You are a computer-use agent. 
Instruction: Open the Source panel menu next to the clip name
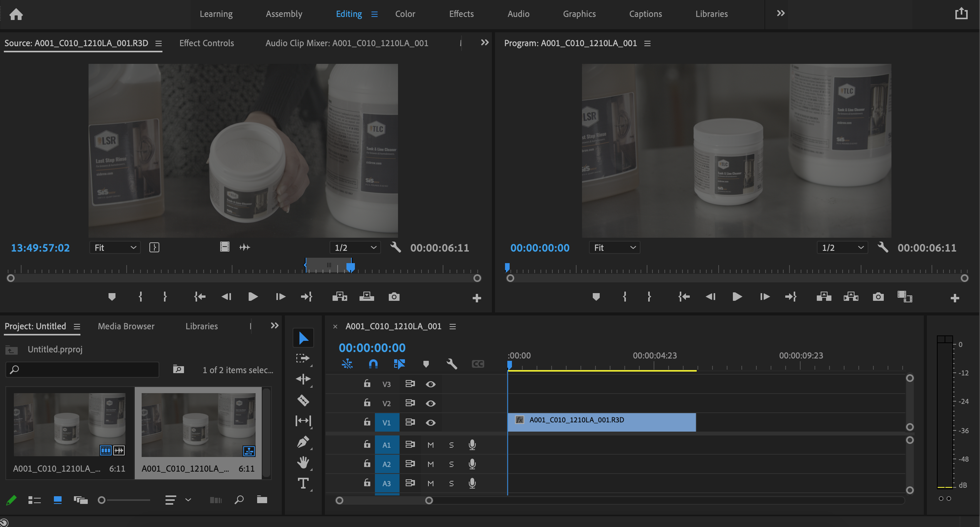coord(158,43)
